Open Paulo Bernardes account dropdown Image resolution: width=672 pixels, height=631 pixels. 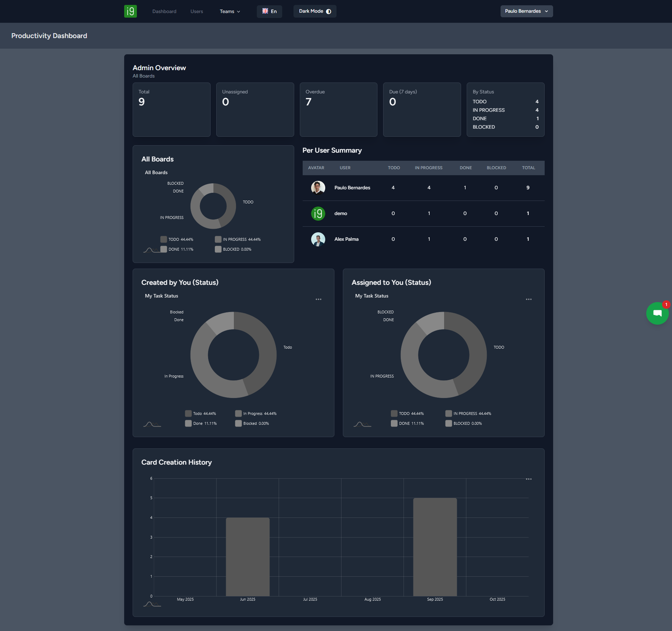pyautogui.click(x=526, y=11)
